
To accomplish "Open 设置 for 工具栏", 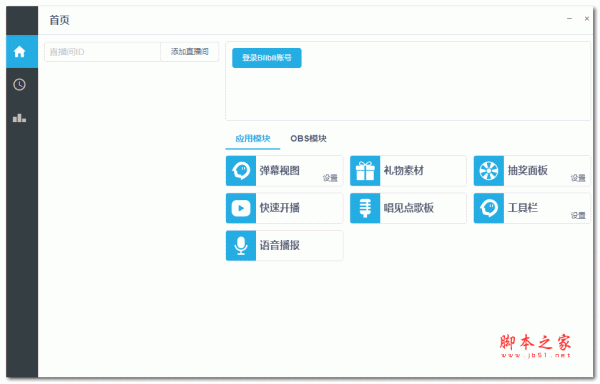I will coord(578,216).
